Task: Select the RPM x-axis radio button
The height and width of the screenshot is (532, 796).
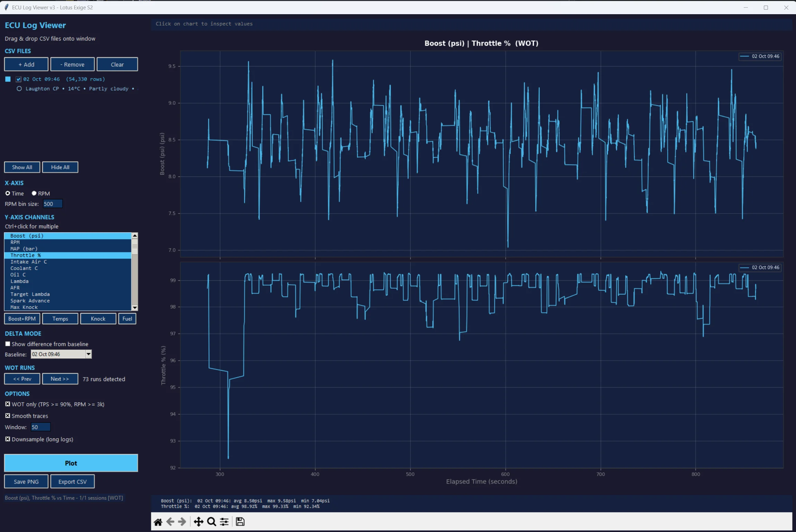Action: tap(34, 193)
